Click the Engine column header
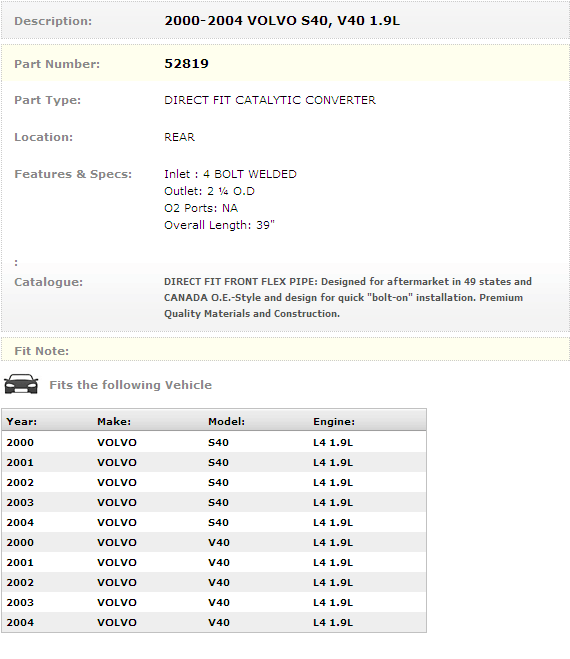 (334, 422)
